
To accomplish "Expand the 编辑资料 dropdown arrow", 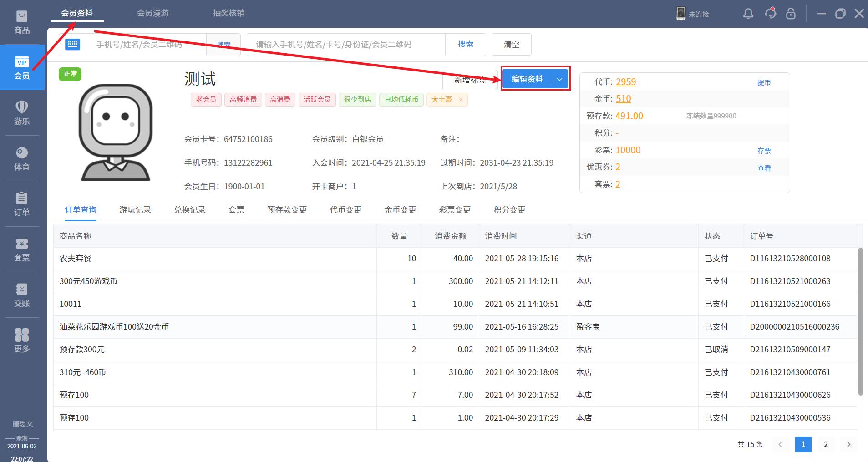I will click(x=560, y=79).
